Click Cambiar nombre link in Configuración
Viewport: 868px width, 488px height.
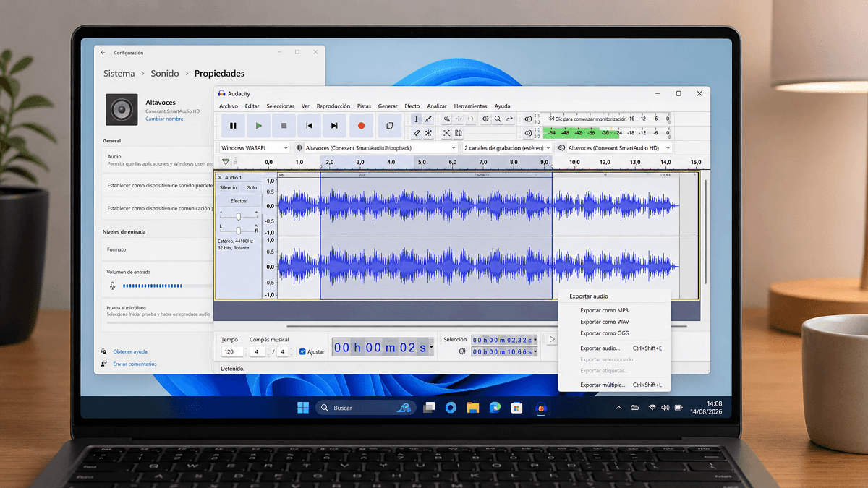(x=164, y=119)
